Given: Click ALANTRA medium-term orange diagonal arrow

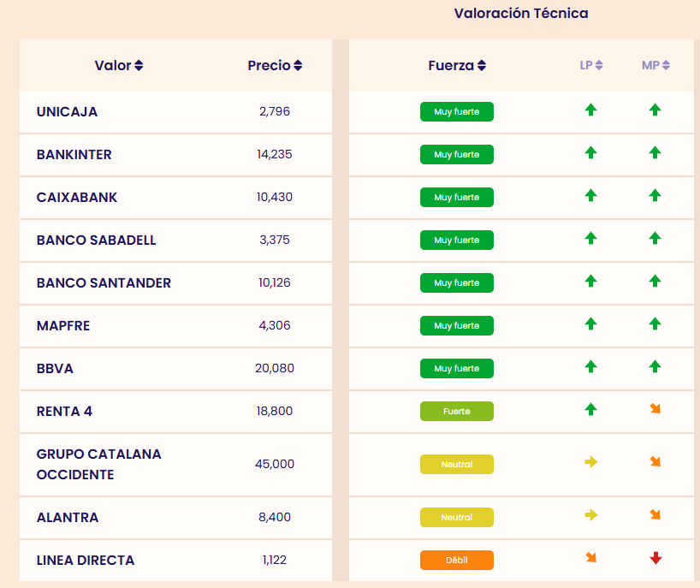Looking at the screenshot, I should coord(656,515).
